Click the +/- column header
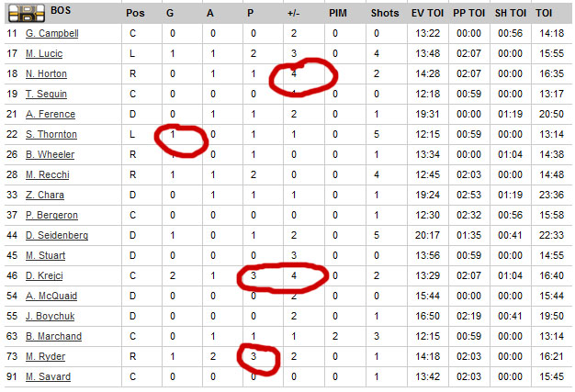Viewport: 575px width, 392px height. [x=293, y=13]
